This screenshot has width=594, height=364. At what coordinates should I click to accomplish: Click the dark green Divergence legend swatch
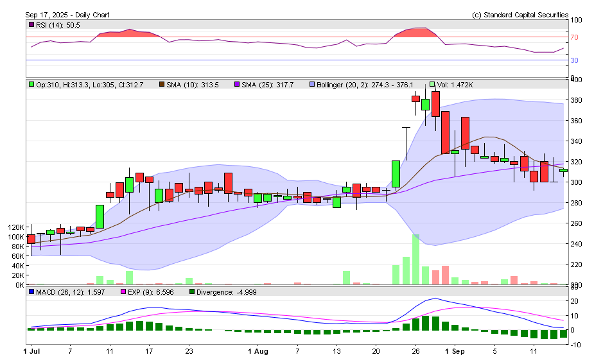click(x=192, y=292)
